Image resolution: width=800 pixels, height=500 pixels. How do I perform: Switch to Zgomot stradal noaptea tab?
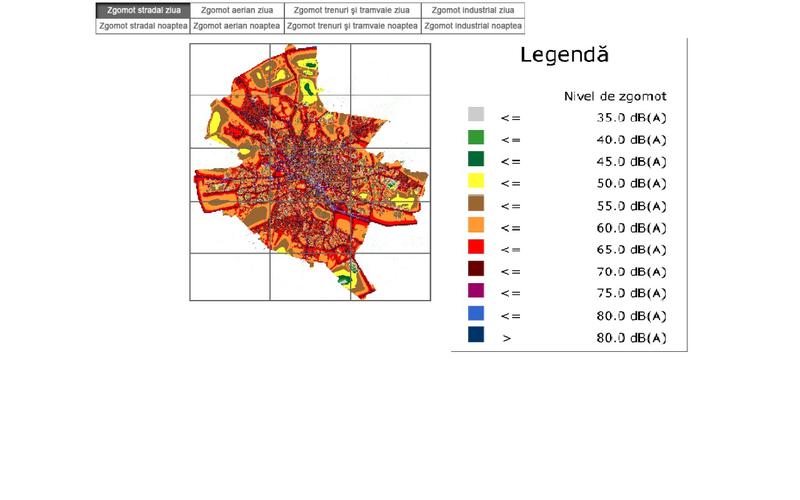pos(143,26)
